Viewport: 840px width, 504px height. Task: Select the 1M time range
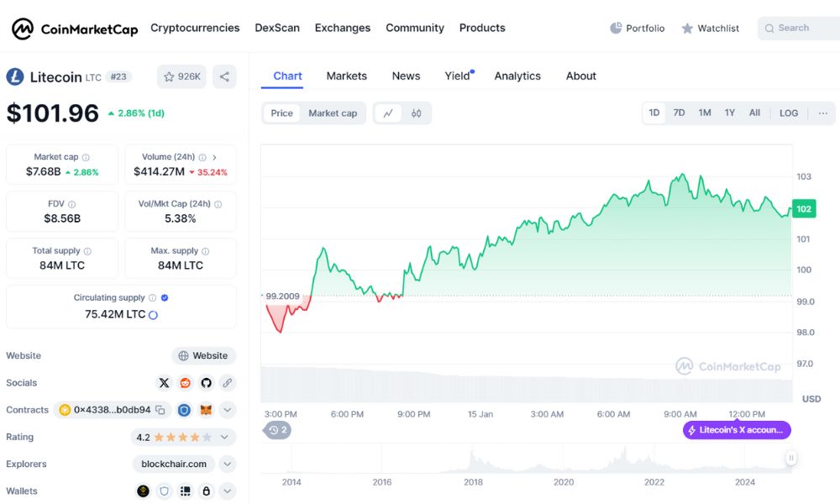tap(705, 113)
